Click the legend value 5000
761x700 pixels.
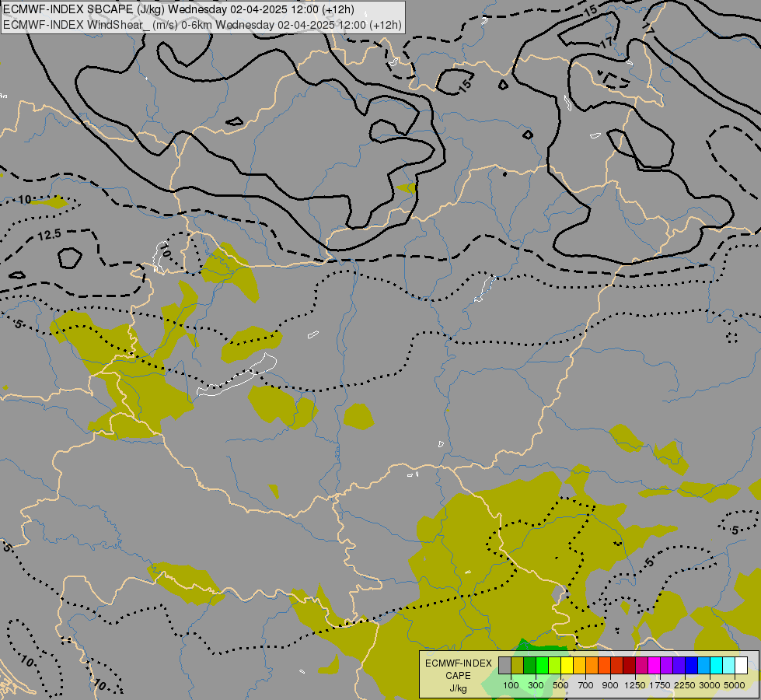coord(735,685)
